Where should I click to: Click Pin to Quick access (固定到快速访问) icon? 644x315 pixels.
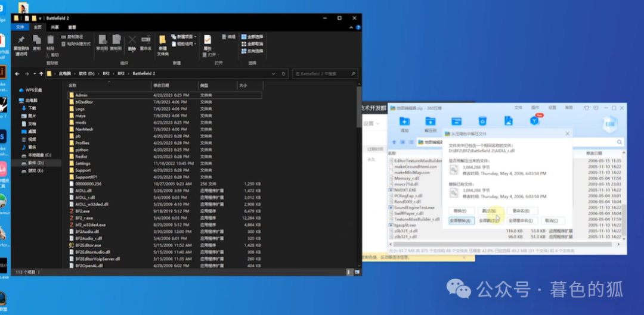coord(21,40)
